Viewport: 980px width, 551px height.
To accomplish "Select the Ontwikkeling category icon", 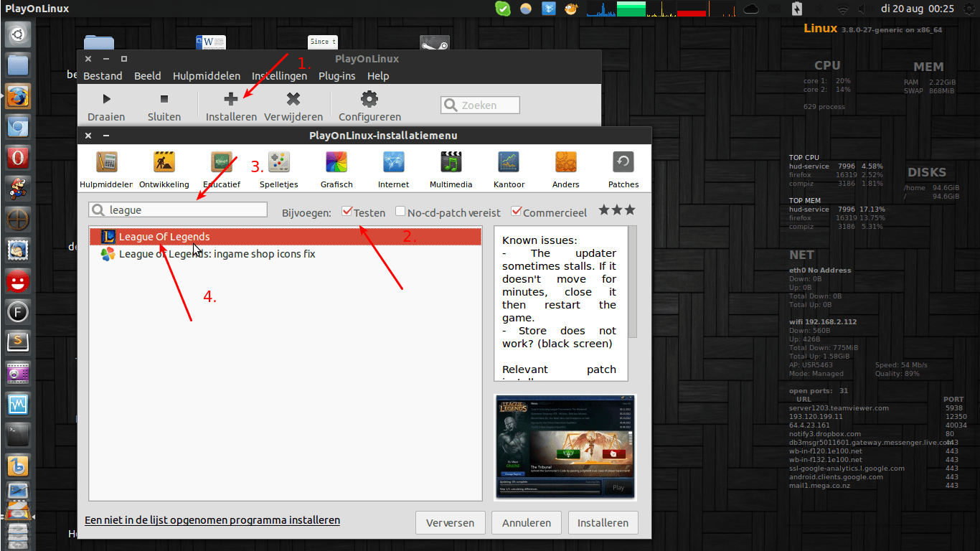I will [x=164, y=162].
